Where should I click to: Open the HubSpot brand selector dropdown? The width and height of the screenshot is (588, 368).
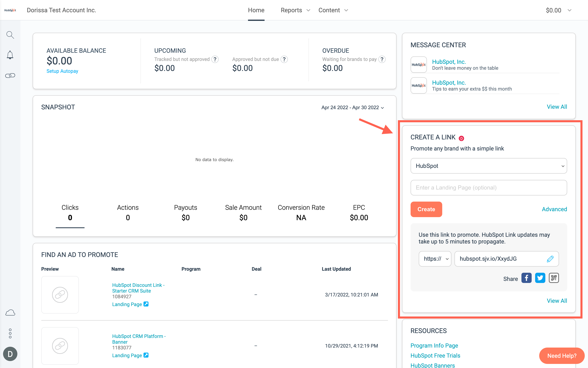489,166
